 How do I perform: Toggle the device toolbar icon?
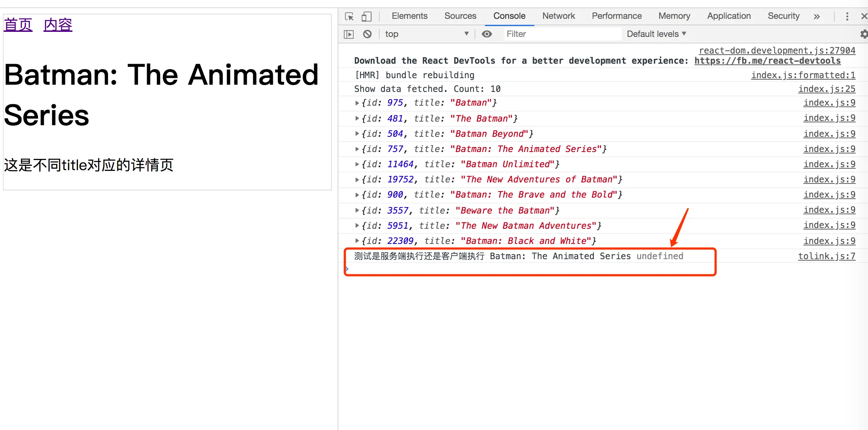(366, 16)
